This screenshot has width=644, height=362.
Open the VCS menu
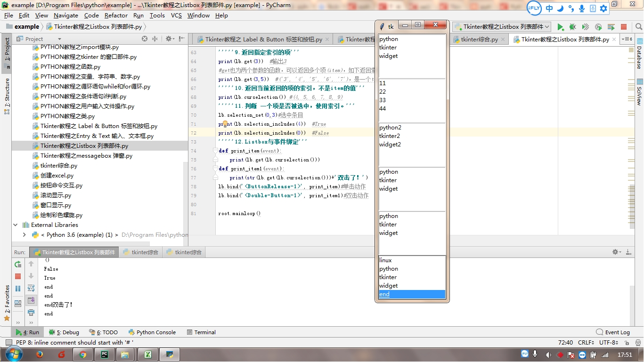pos(176,16)
